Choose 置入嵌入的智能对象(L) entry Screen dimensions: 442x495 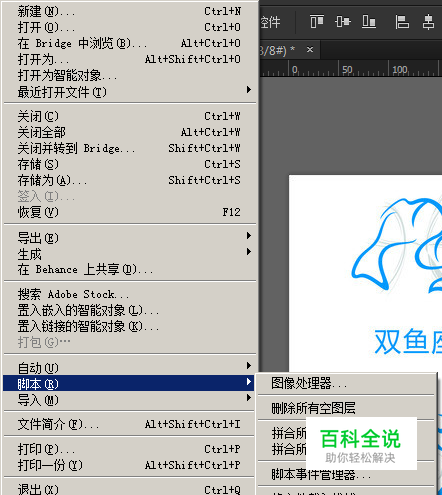coord(129,310)
